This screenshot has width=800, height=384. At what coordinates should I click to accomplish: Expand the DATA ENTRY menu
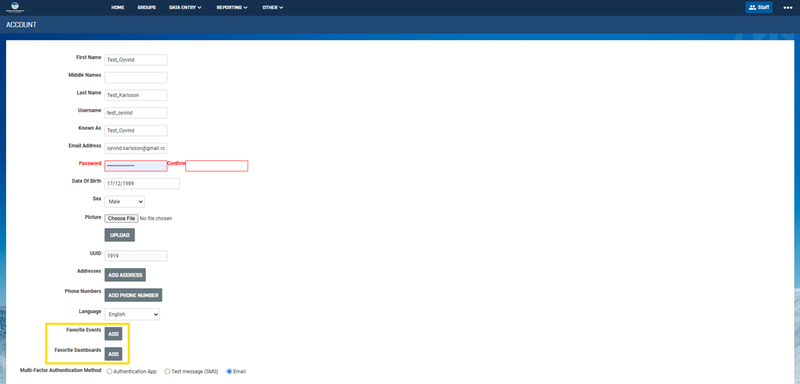[x=185, y=8]
